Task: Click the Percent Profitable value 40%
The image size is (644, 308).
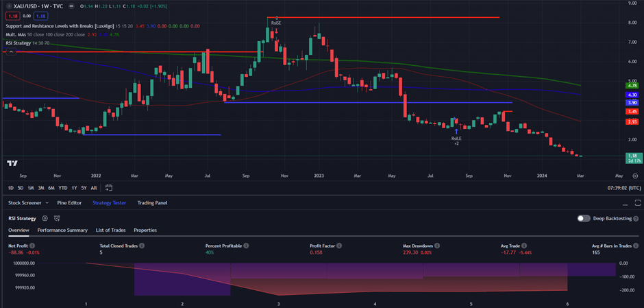Action: point(210,252)
